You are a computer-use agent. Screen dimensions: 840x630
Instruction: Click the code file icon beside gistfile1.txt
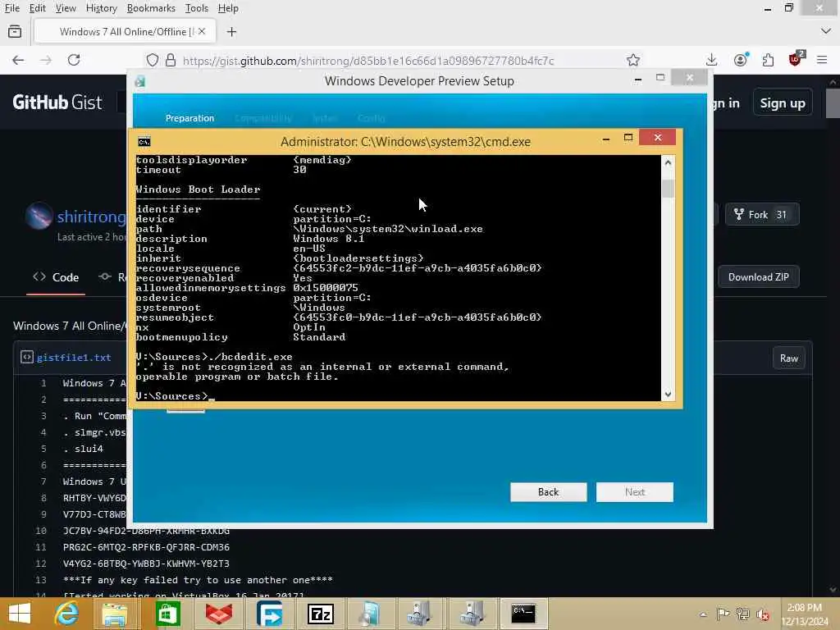coord(26,358)
